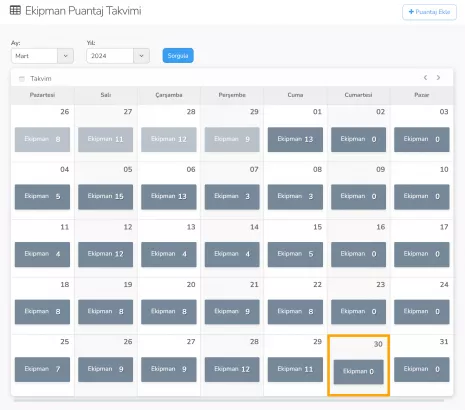Click the small calendar icon beside Takvim
Viewport: 465px width, 410px height.
point(22,79)
